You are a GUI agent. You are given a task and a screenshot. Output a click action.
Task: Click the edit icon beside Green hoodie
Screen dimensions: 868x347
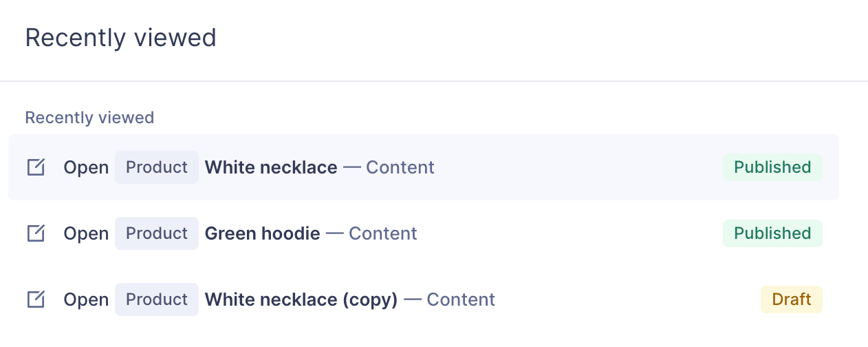point(36,233)
